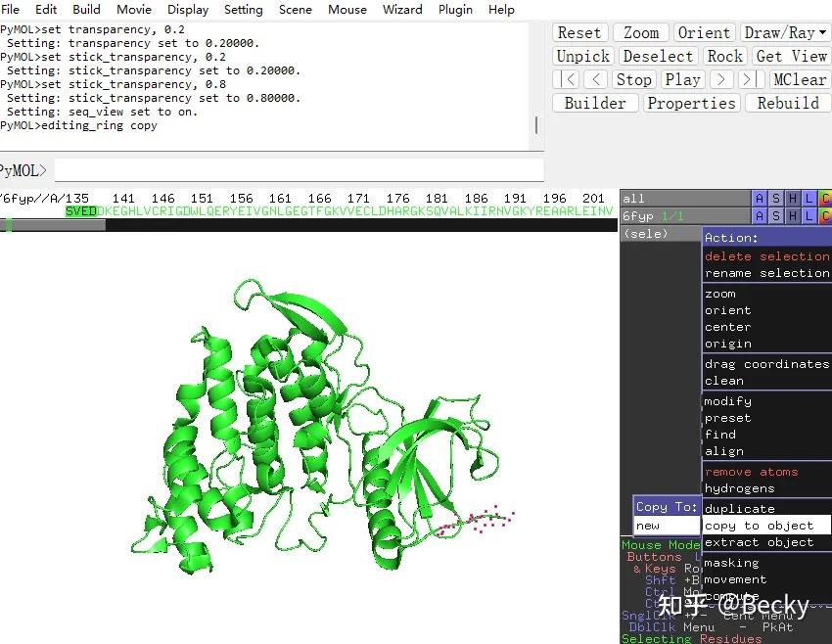Open Color menu for all object

click(x=824, y=199)
